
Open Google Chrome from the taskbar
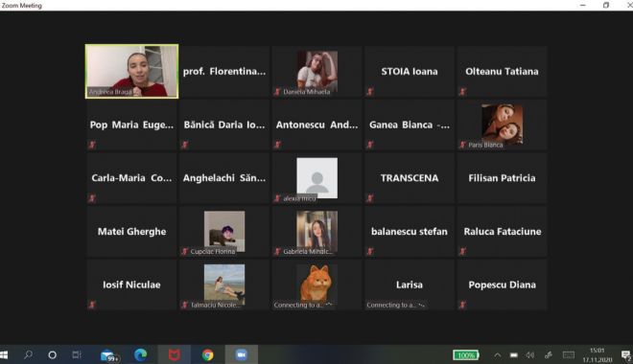(208, 354)
